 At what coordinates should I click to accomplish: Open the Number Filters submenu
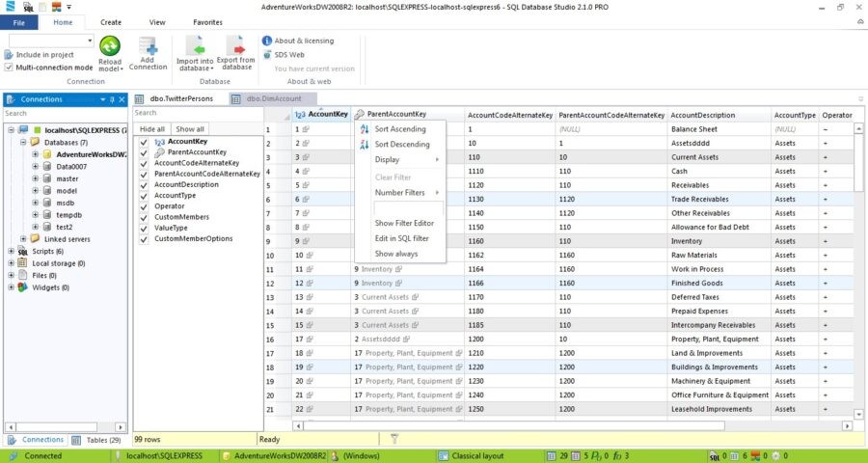(x=399, y=193)
